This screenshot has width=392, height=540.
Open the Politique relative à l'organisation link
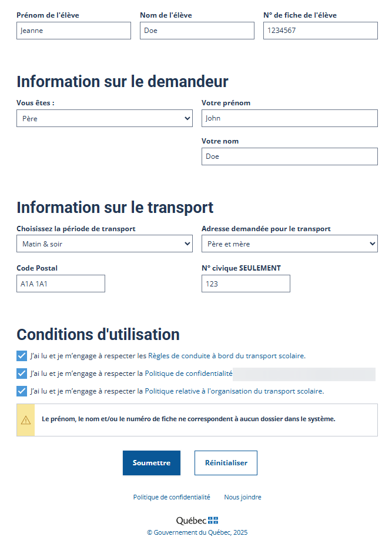[x=234, y=391]
